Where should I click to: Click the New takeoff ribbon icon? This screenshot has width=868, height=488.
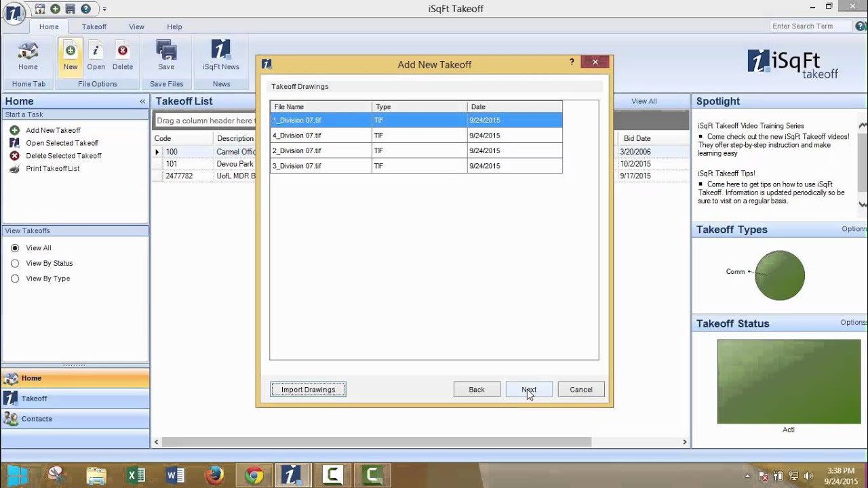[71, 52]
